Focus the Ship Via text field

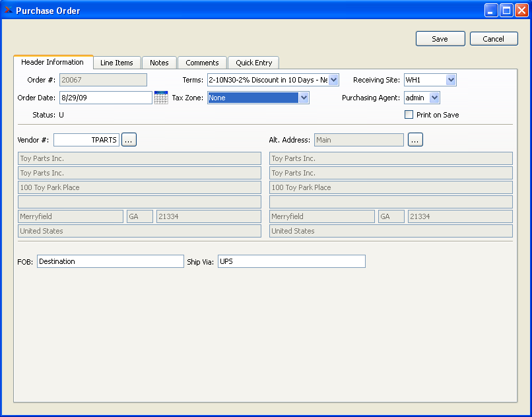click(291, 261)
